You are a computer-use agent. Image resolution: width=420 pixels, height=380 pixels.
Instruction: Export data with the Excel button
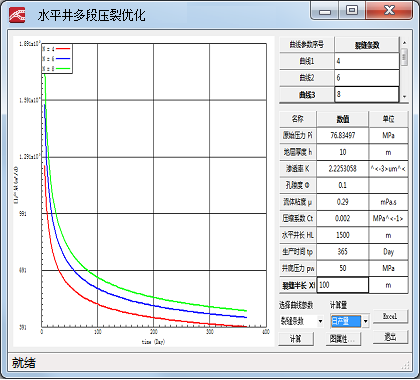[x=390, y=316]
